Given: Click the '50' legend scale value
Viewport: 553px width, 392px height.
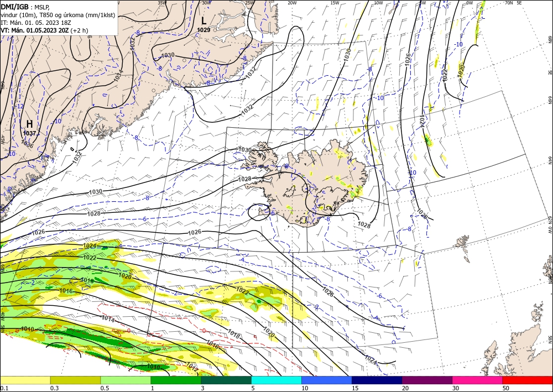Looking at the screenshot, I should (506, 388).
